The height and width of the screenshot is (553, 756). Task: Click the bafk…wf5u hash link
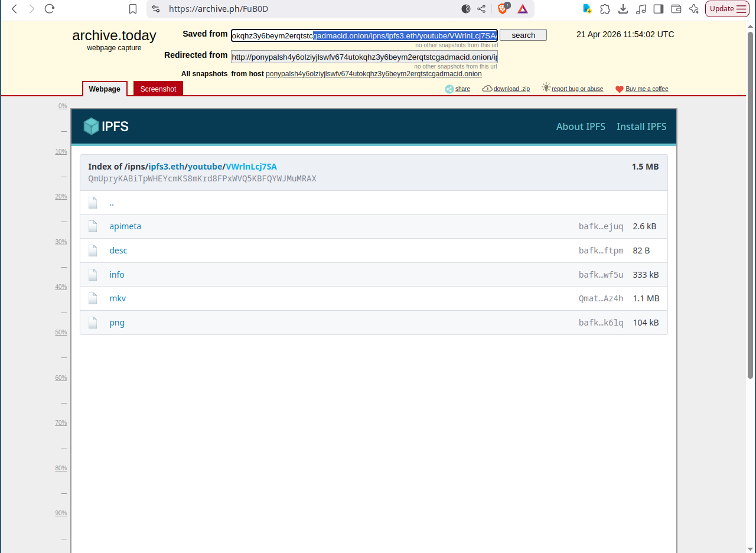[601, 275]
